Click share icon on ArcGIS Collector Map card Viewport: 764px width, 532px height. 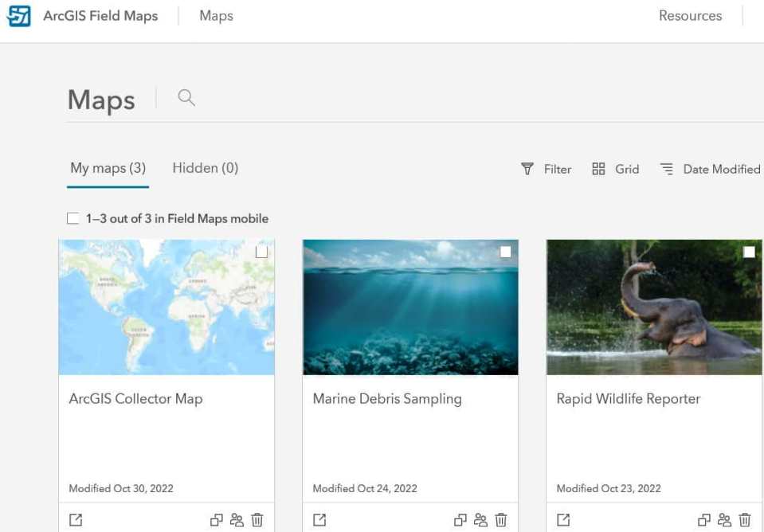tap(237, 520)
